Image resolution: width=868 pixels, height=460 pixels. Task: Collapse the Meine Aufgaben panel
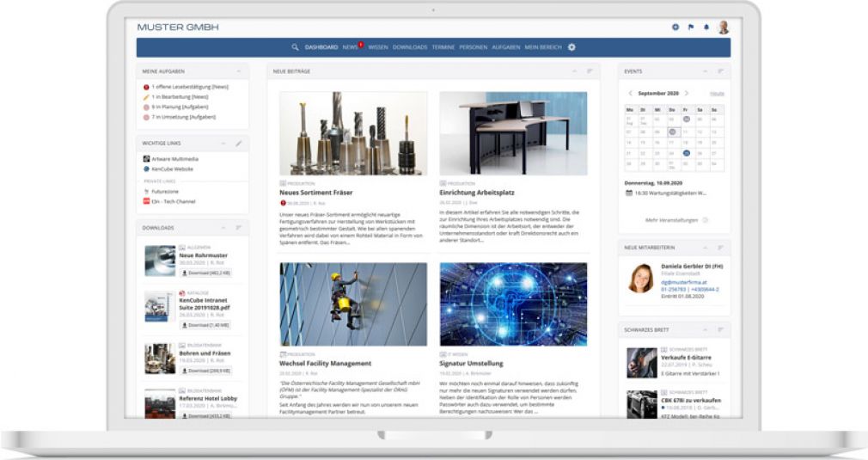[239, 71]
